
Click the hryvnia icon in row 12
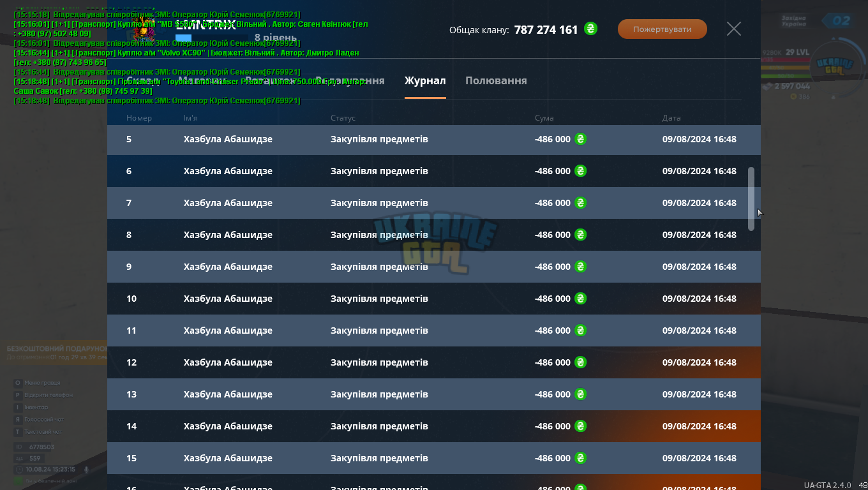(580, 362)
